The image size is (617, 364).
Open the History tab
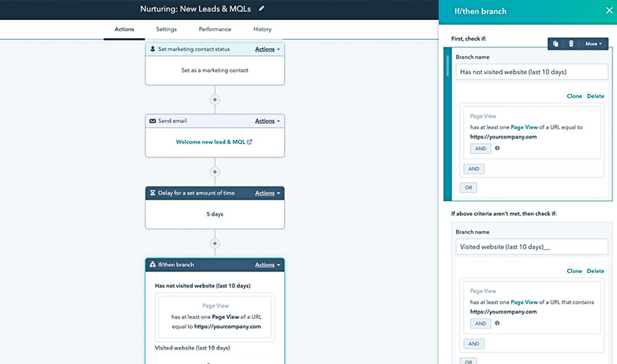point(263,29)
